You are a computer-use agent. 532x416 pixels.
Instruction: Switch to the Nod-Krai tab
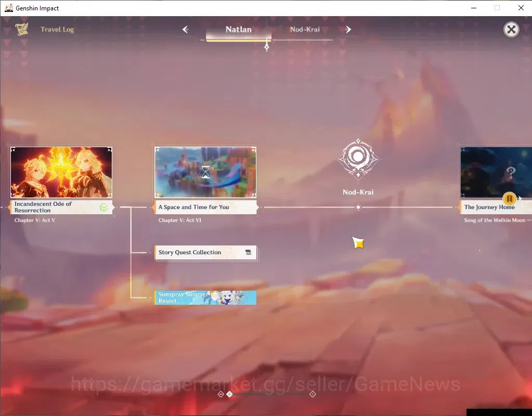coord(305,30)
